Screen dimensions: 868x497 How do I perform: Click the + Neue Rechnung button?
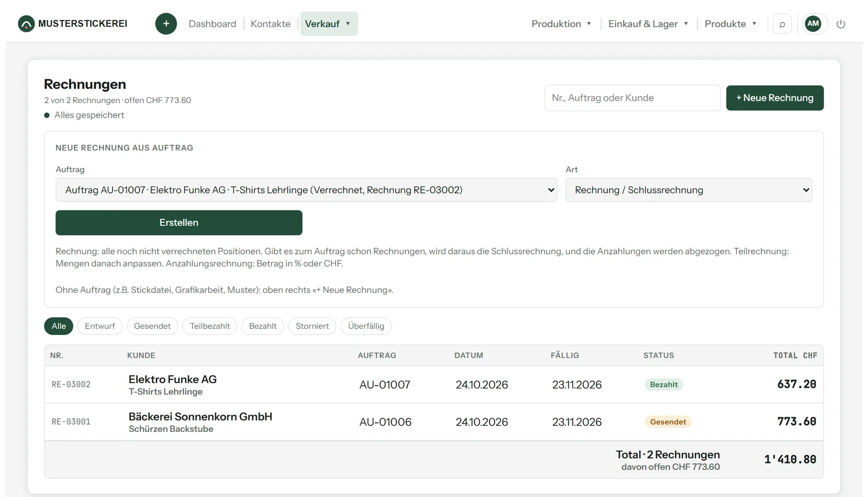pos(775,98)
